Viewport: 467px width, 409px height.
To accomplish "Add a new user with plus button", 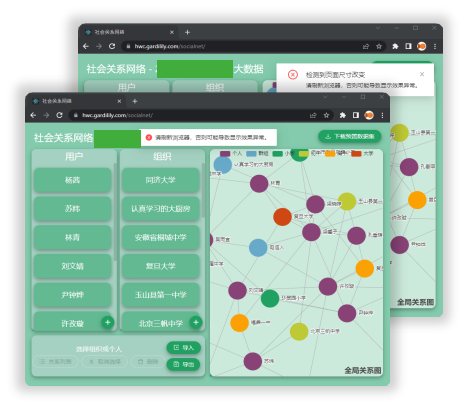I will tap(108, 322).
